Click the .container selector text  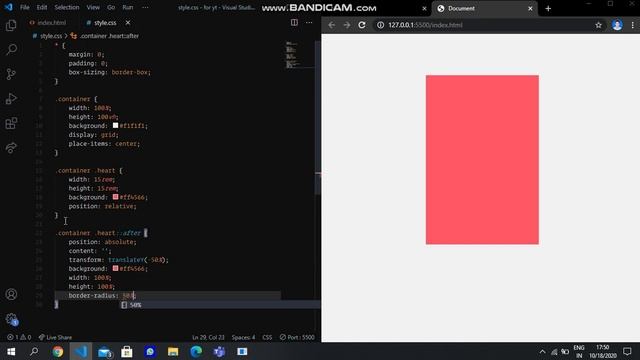(x=73, y=99)
